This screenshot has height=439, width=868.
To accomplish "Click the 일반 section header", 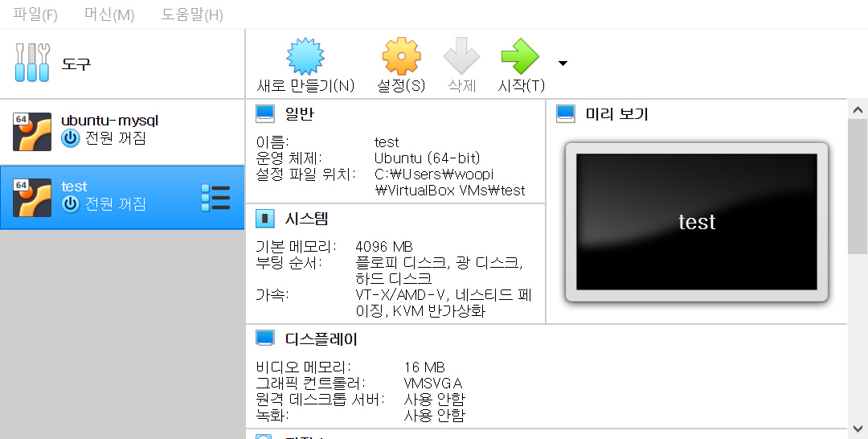I will click(x=300, y=113).
